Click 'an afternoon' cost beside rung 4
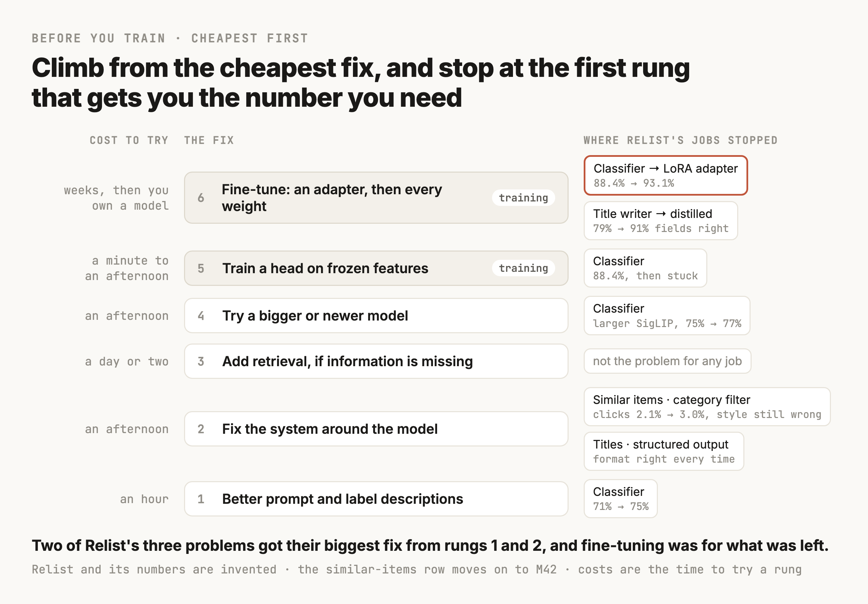 click(x=127, y=316)
